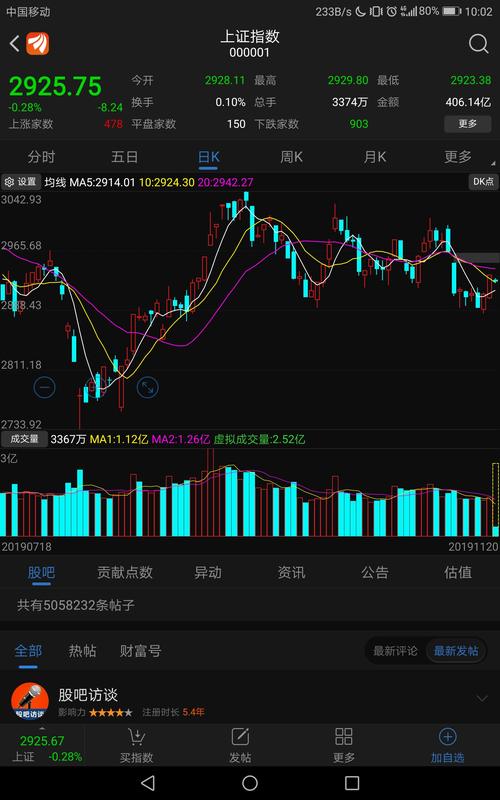Open the 更多 grid icon in bottom bar
500x800 pixels.
coord(343,737)
